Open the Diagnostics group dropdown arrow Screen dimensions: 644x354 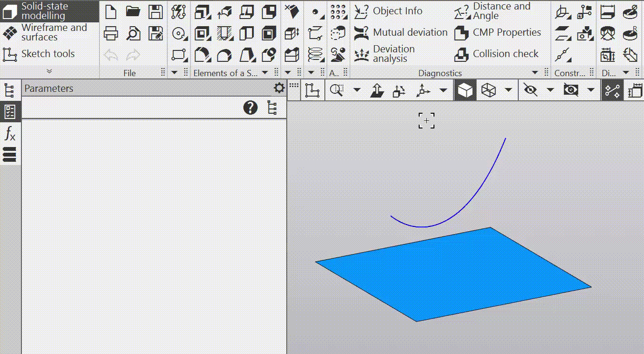535,73
